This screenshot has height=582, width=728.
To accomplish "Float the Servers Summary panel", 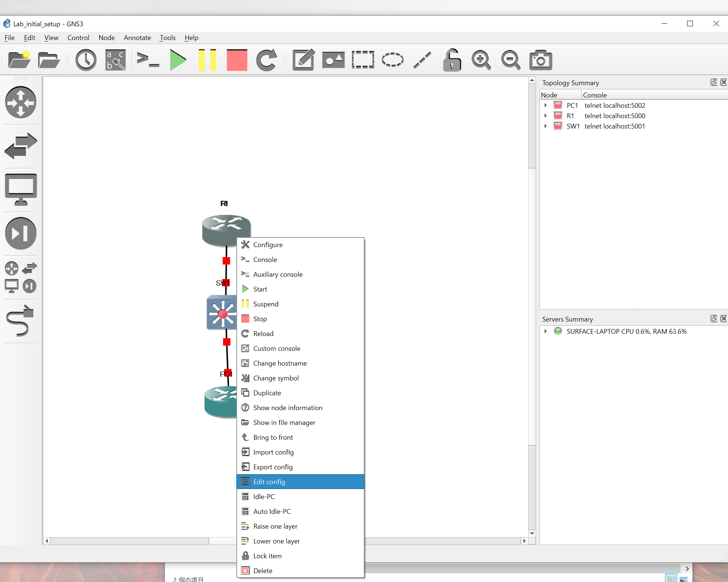I will pos(714,319).
